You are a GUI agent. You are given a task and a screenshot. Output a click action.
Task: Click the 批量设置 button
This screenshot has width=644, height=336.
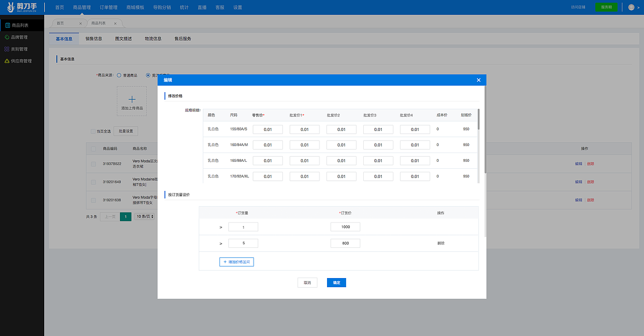[x=126, y=131]
